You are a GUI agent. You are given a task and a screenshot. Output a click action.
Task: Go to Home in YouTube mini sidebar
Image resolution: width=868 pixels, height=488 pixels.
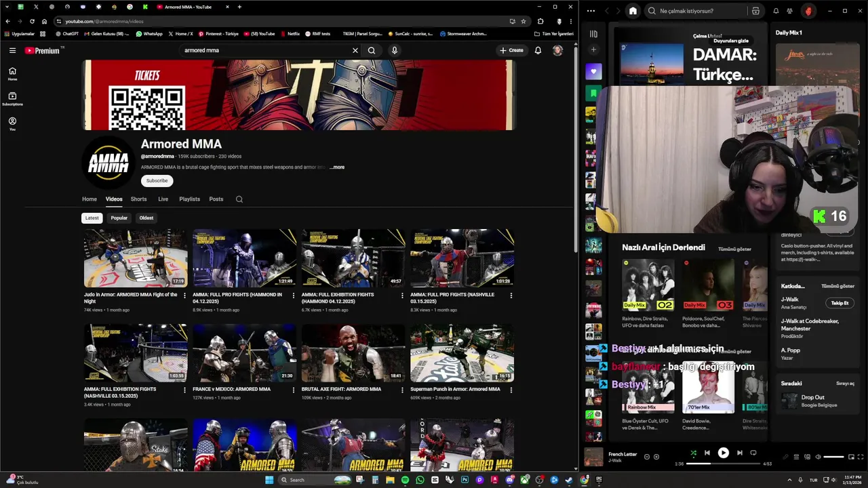pyautogui.click(x=12, y=74)
